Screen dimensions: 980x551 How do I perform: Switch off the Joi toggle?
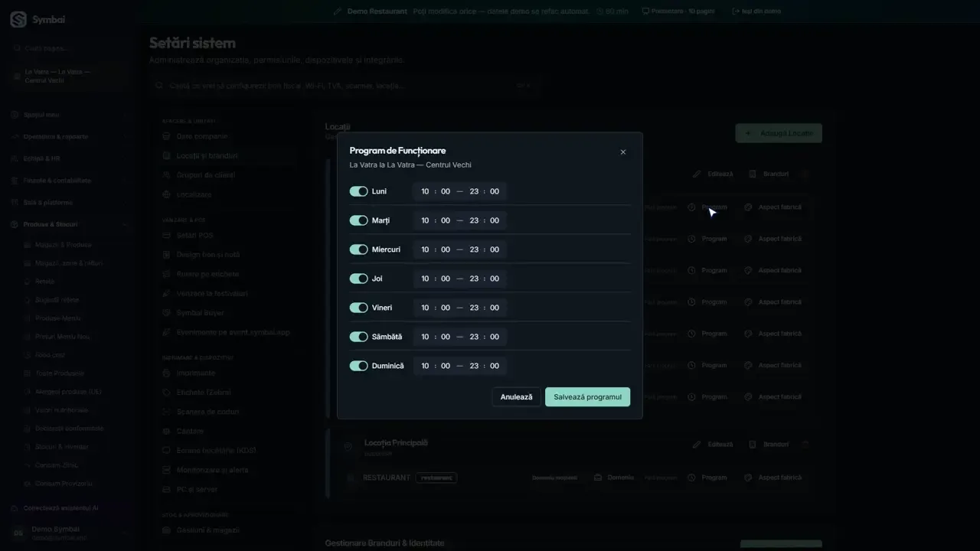point(358,279)
